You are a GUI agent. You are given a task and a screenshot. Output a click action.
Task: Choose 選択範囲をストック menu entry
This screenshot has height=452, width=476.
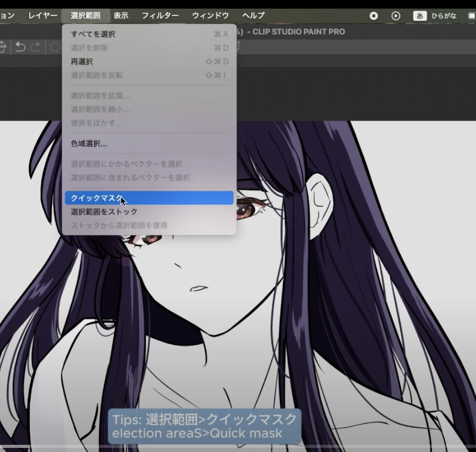pos(149,212)
